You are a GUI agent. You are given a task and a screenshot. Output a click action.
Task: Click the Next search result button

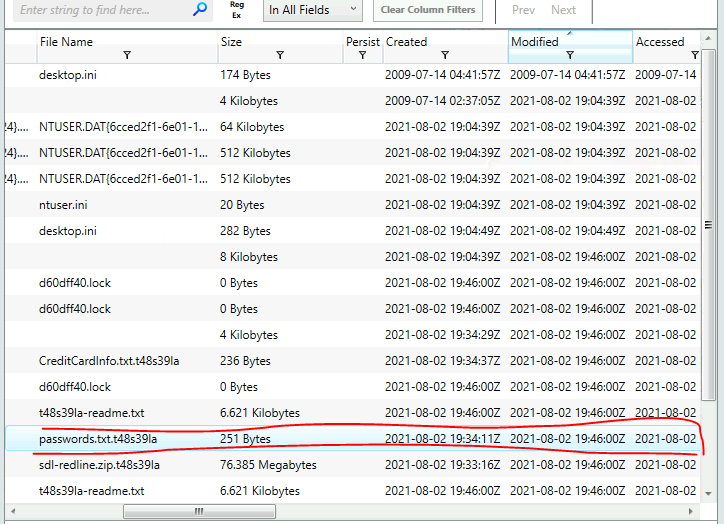[x=563, y=10]
